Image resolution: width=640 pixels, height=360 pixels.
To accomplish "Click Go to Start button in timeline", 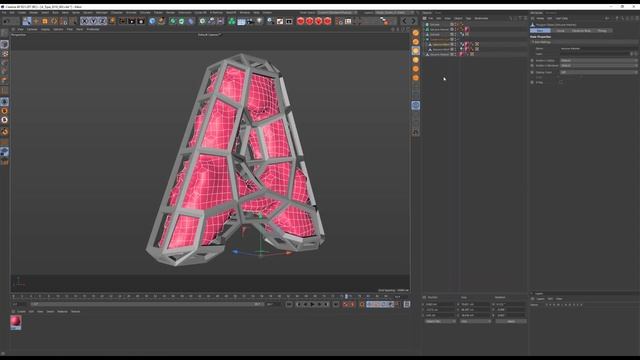I will pyautogui.click(x=289, y=304).
